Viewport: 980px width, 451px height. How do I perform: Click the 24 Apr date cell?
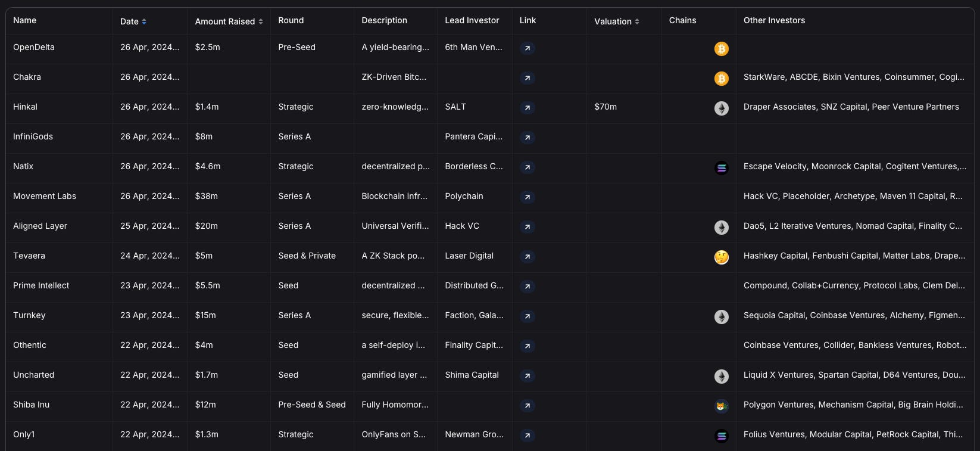[x=150, y=256]
